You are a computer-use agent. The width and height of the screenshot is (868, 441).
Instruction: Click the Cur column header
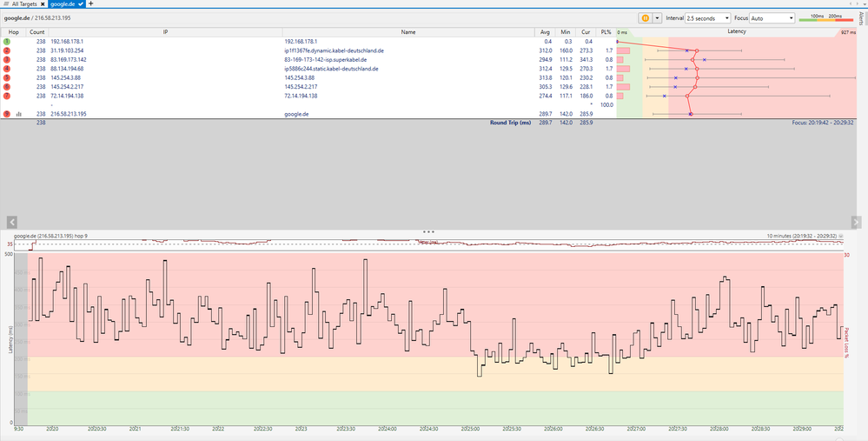(x=586, y=32)
